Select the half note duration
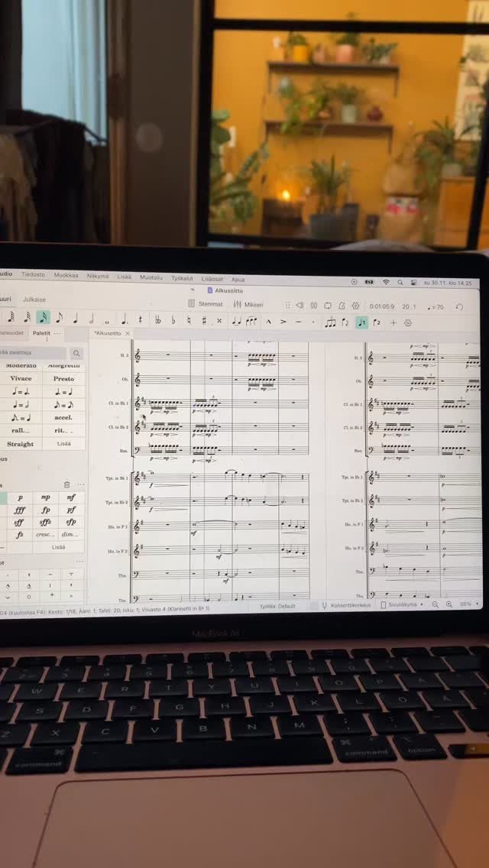The image size is (489, 868). coord(91,319)
